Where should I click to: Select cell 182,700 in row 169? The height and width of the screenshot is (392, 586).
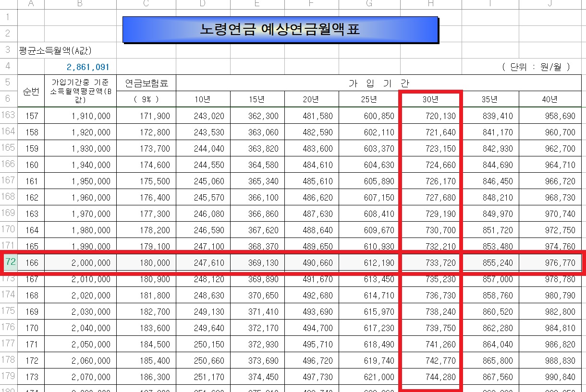point(146,311)
